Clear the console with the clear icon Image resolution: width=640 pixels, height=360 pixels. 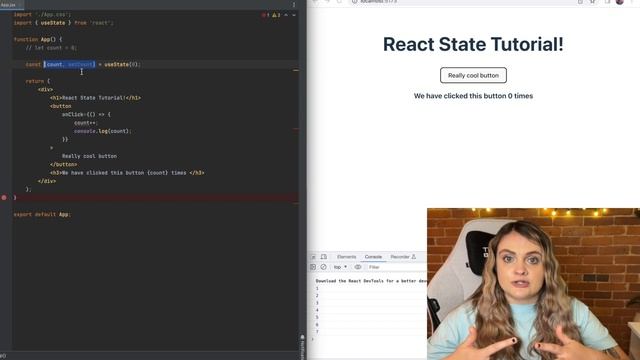point(323,267)
